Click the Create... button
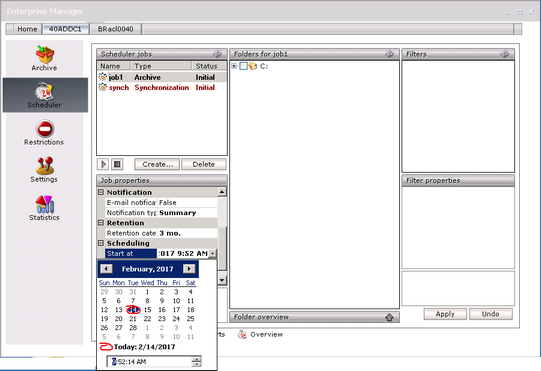This screenshot has height=371, width=541. pyautogui.click(x=157, y=164)
